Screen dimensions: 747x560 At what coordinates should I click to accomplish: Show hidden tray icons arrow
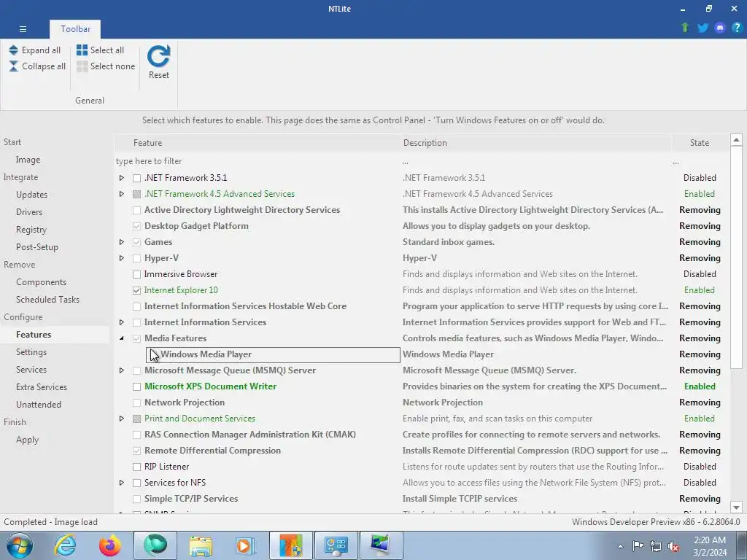(620, 546)
